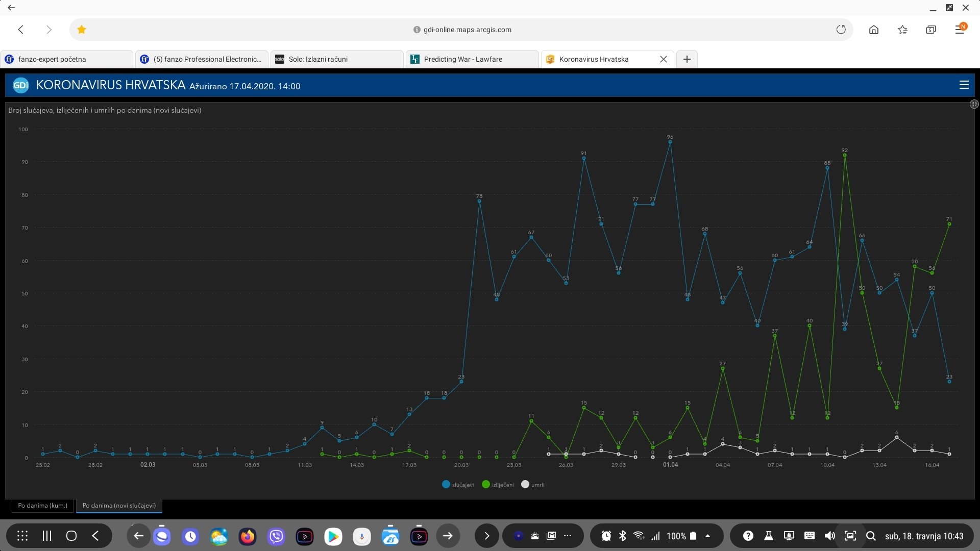Close the Koronavirus Hrvatska tab
Screen dimensions: 980x551
coord(663,59)
